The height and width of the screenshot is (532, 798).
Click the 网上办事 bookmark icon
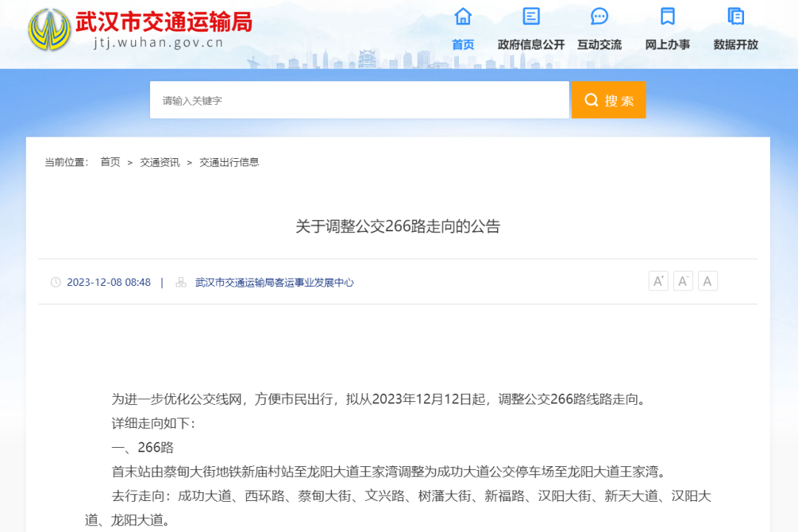coord(666,16)
